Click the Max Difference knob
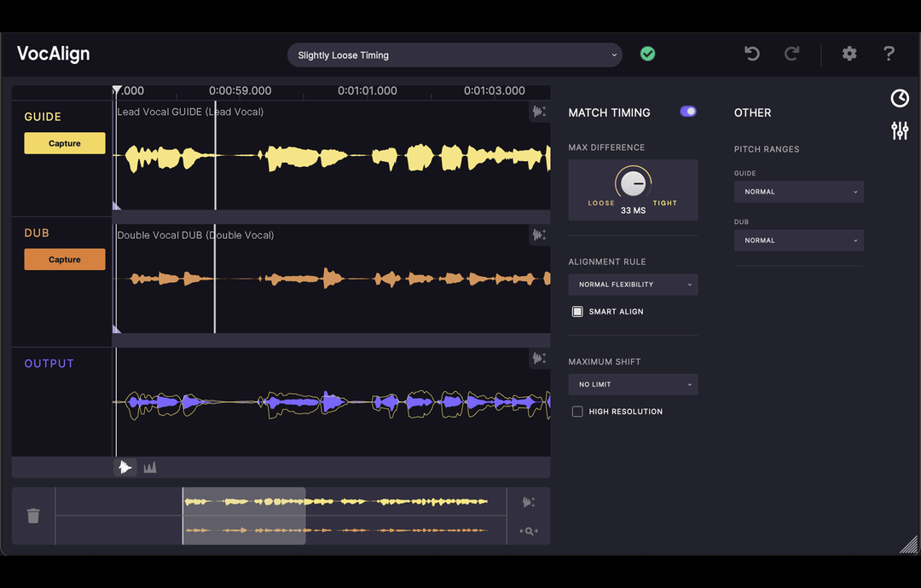 pyautogui.click(x=633, y=184)
